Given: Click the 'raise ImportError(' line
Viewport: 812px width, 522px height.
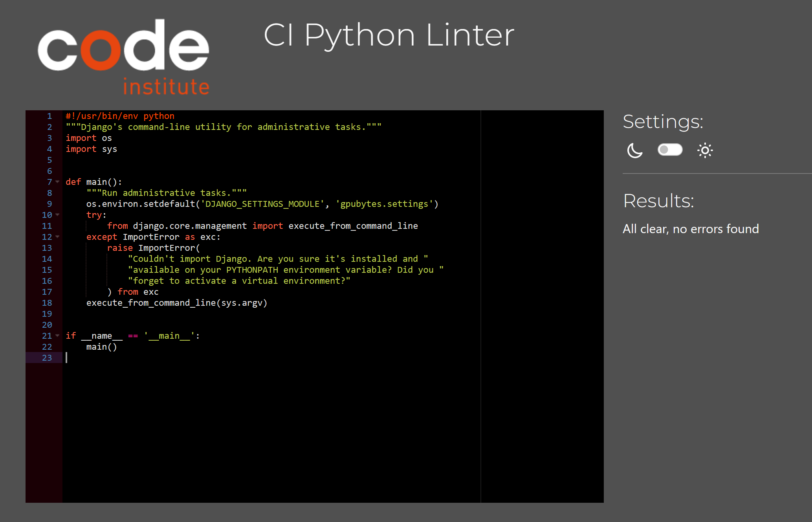Looking at the screenshot, I should coord(153,248).
